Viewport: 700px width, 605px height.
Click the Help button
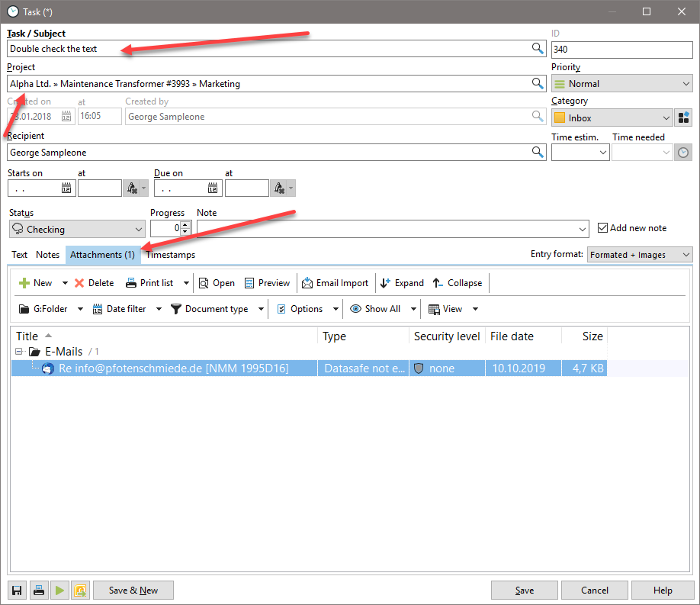pos(663,590)
